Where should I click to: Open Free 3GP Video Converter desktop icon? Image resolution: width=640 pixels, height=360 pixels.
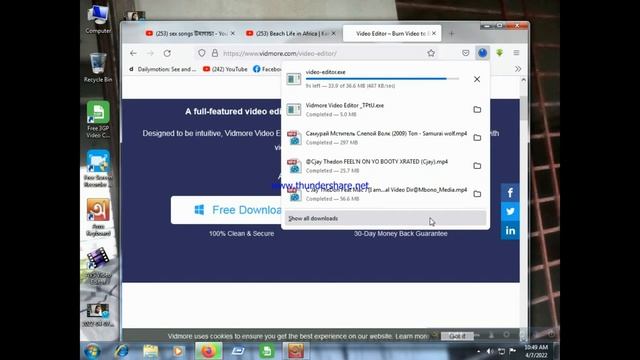click(98, 120)
